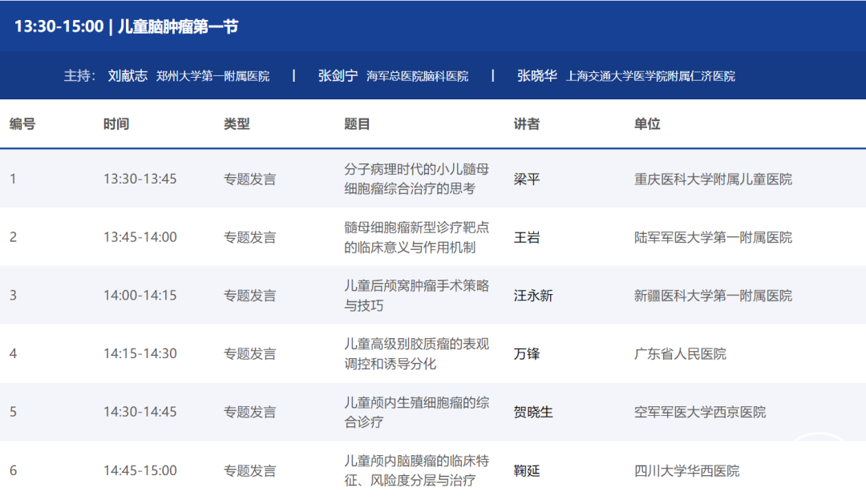866x504 pixels.
Task: Select speaker 梁平
Action: point(527,179)
